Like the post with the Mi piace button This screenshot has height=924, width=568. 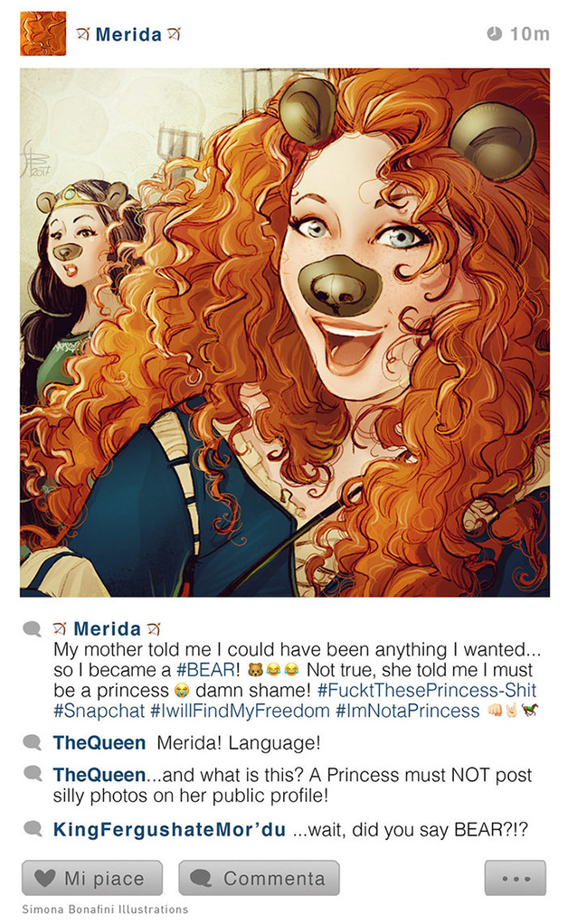pos(92,878)
